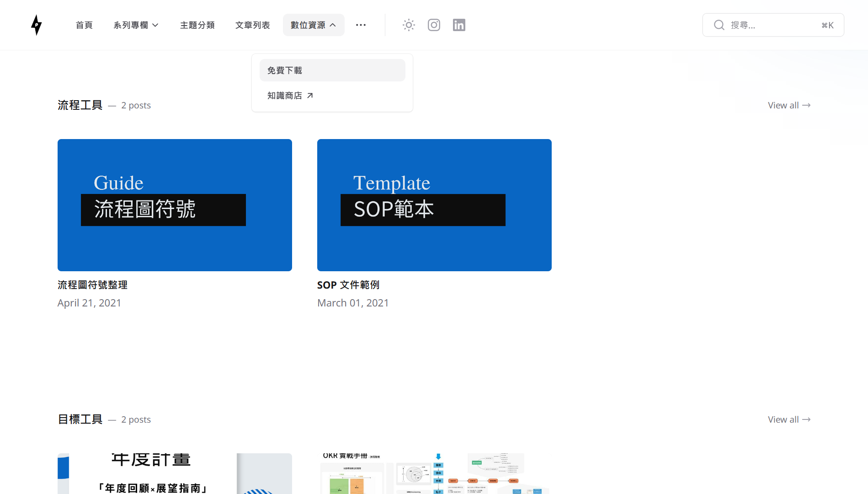This screenshot has width=868, height=494.
Task: Open post title 流程圖符號整理
Action: coord(92,285)
